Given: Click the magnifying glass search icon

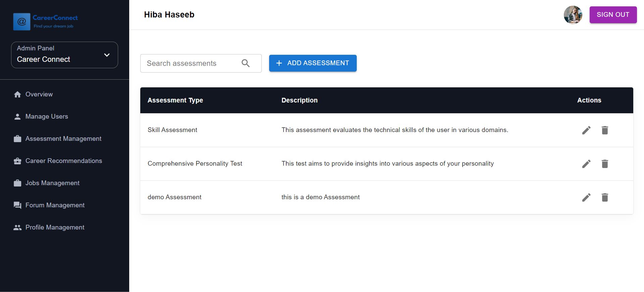Looking at the screenshot, I should pyautogui.click(x=246, y=63).
